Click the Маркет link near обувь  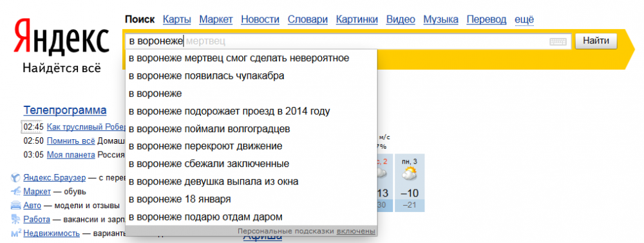[x=37, y=191]
